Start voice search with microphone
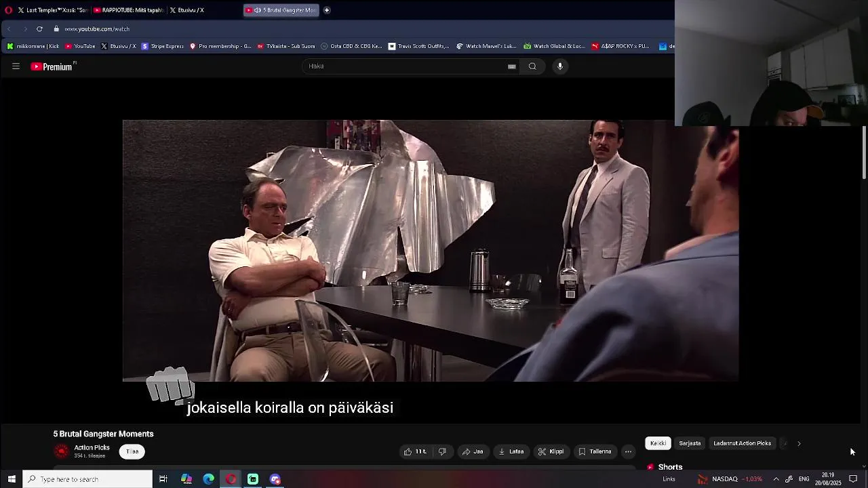Viewport: 868px width, 488px height. click(560, 66)
